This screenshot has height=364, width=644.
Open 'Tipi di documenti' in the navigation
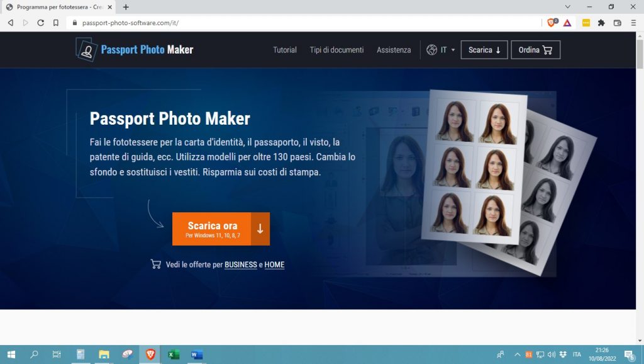[x=336, y=50]
